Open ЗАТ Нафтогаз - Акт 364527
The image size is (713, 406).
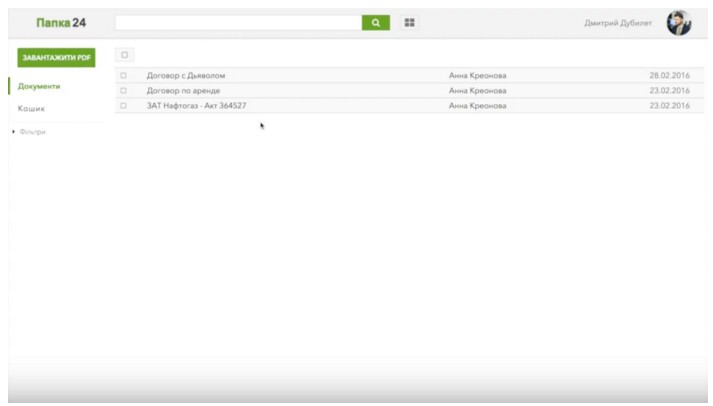coord(196,105)
